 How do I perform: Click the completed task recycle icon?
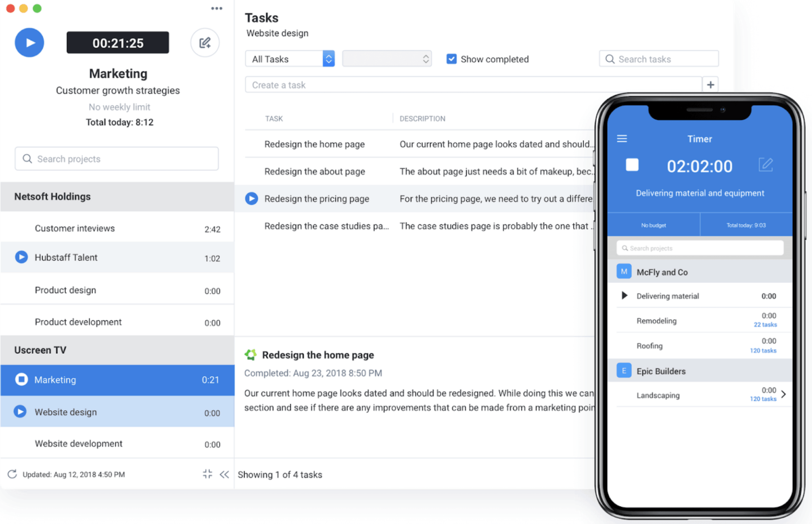[251, 355]
